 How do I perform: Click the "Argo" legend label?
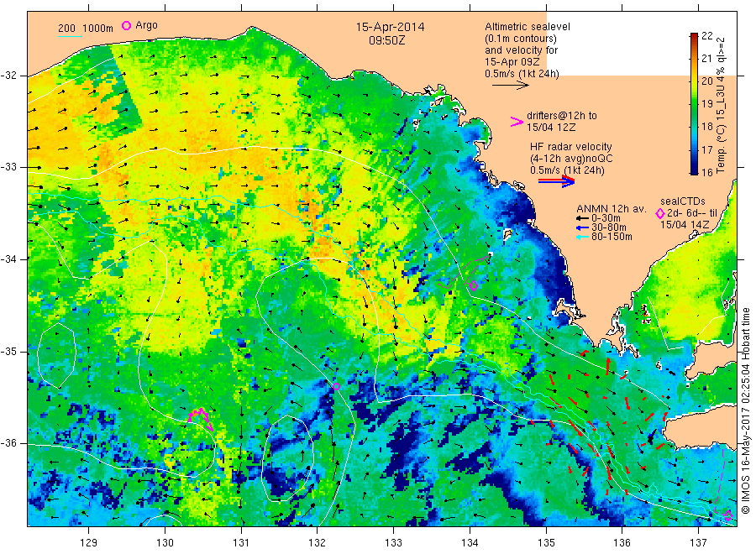click(x=146, y=25)
